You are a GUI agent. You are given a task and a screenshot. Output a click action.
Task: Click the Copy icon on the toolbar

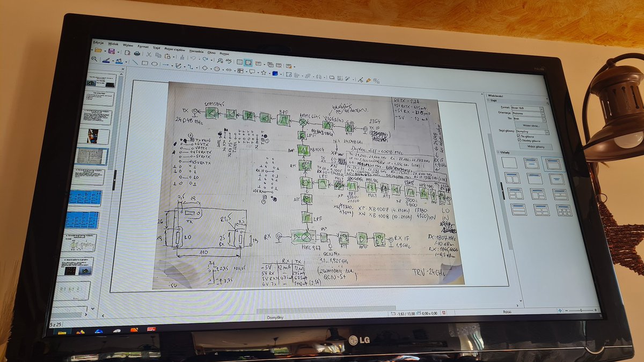point(158,55)
